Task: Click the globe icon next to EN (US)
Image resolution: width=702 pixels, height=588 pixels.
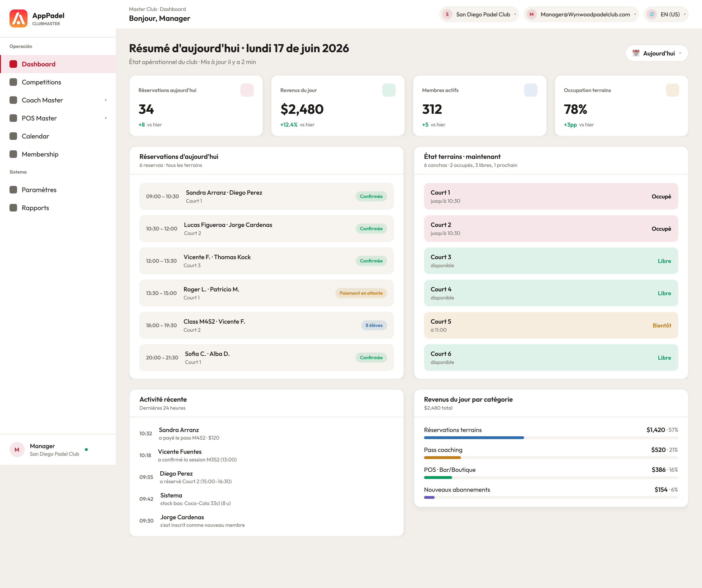Action: click(651, 14)
